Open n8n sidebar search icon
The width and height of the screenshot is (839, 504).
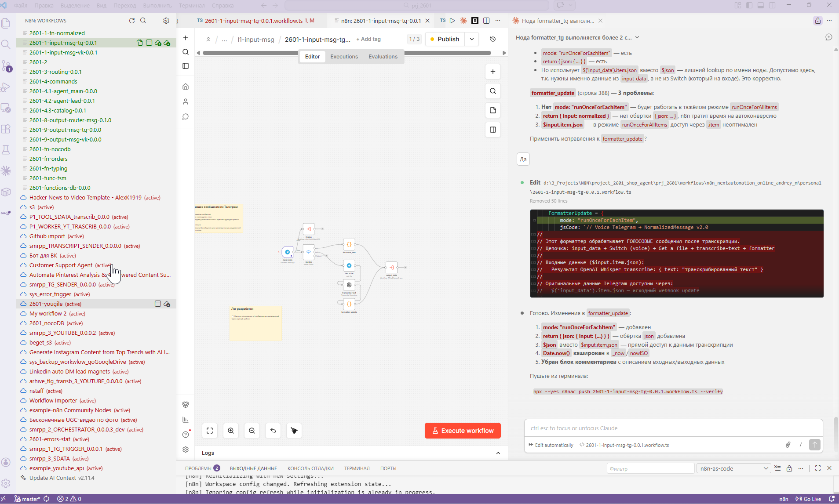coord(186,52)
